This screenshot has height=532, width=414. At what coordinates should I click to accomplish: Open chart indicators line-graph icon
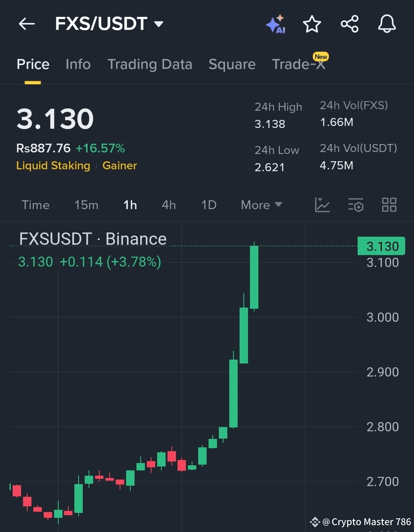pyautogui.click(x=322, y=205)
